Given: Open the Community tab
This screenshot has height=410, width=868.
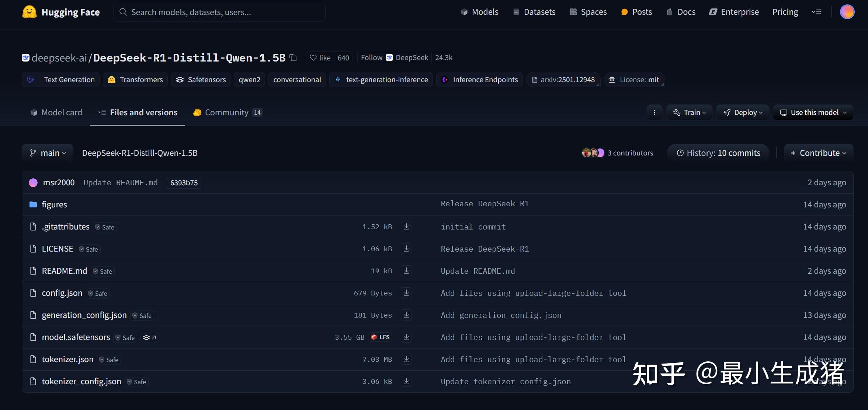Looking at the screenshot, I should tap(227, 112).
